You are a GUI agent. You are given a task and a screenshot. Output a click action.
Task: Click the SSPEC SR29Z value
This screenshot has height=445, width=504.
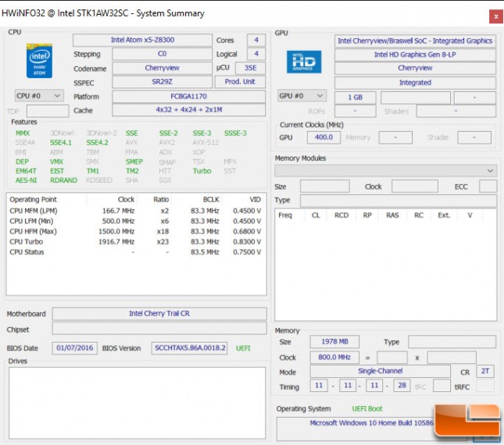click(x=162, y=82)
